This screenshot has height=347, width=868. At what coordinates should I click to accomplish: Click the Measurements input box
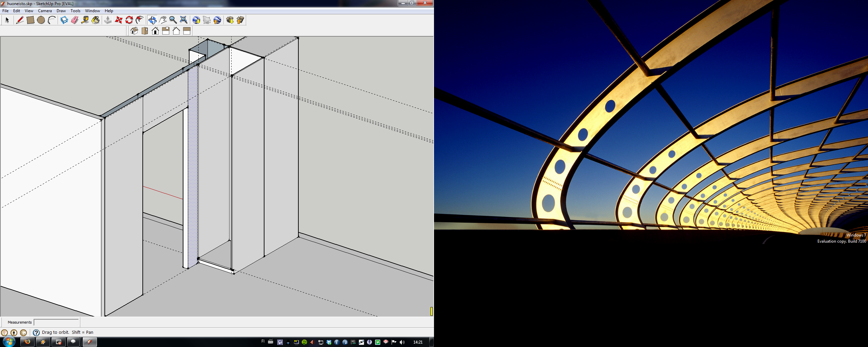click(x=56, y=322)
